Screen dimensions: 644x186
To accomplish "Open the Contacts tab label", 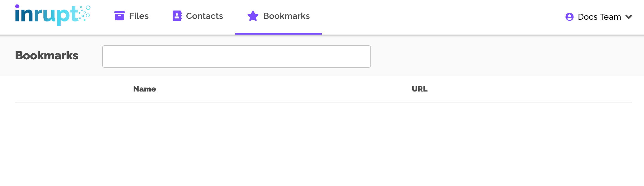I will 205,16.
